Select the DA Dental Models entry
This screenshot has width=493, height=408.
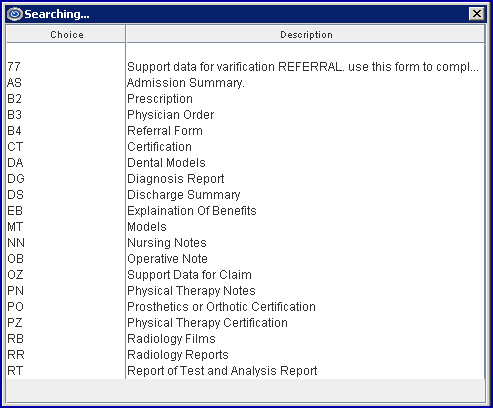(x=246, y=163)
